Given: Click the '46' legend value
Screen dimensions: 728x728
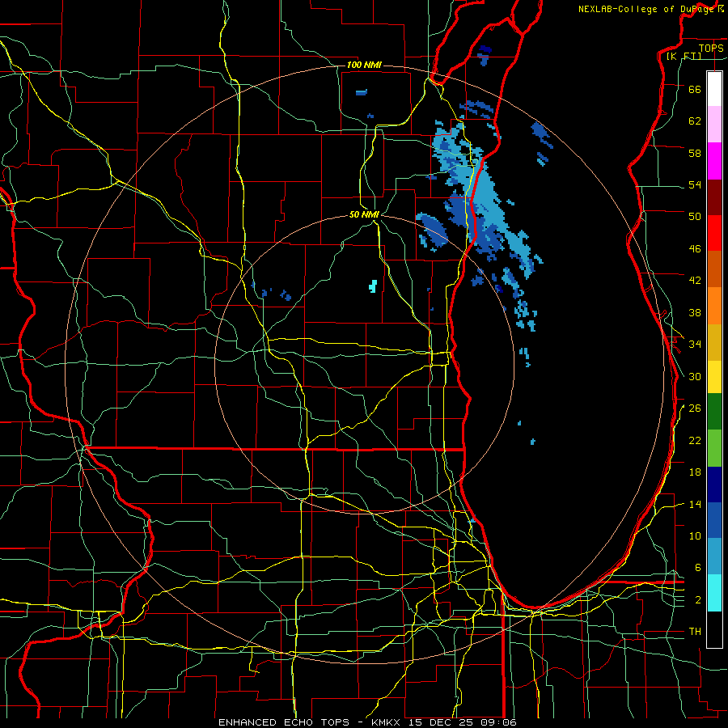Looking at the screenshot, I should tap(695, 249).
